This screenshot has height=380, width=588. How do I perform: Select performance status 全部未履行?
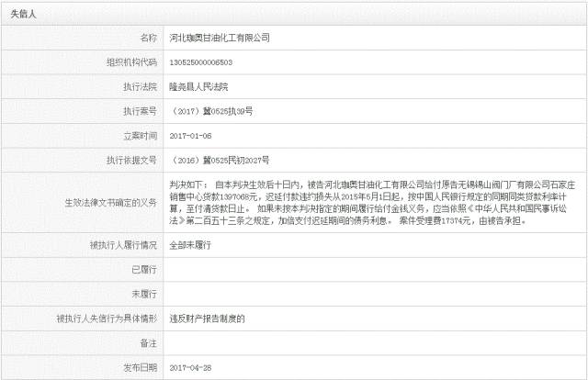(x=190, y=247)
